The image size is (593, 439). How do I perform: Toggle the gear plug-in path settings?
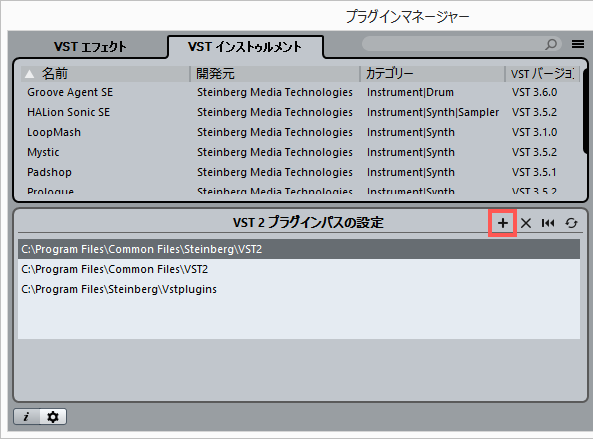53,417
